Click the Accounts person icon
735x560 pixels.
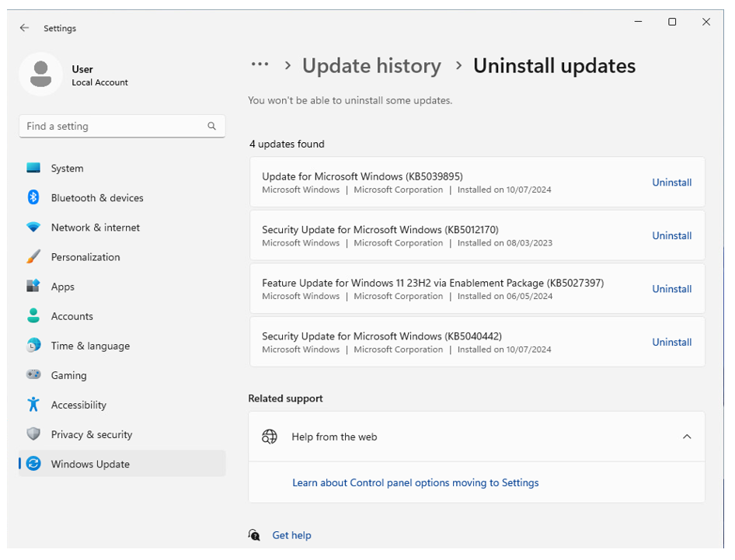(x=33, y=316)
